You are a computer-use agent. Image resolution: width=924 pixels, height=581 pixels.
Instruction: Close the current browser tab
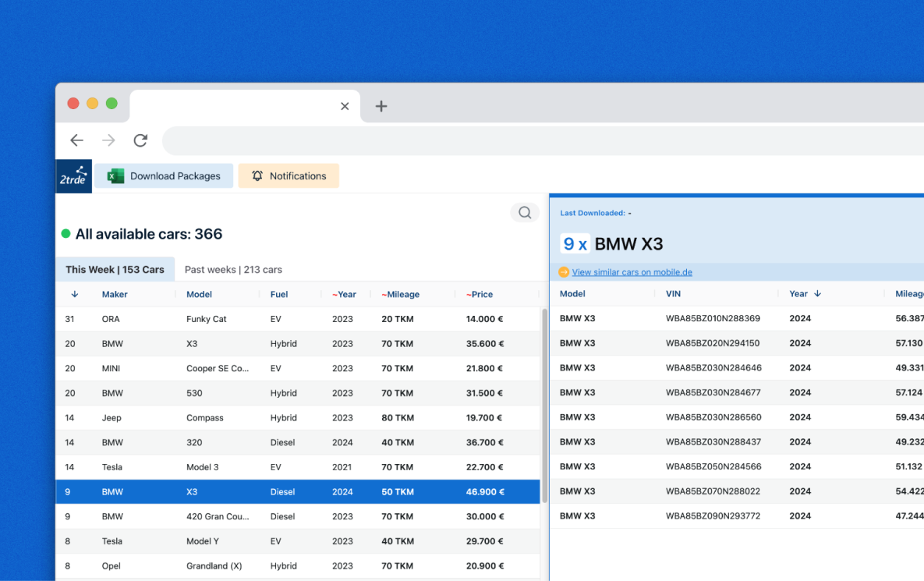(x=345, y=106)
